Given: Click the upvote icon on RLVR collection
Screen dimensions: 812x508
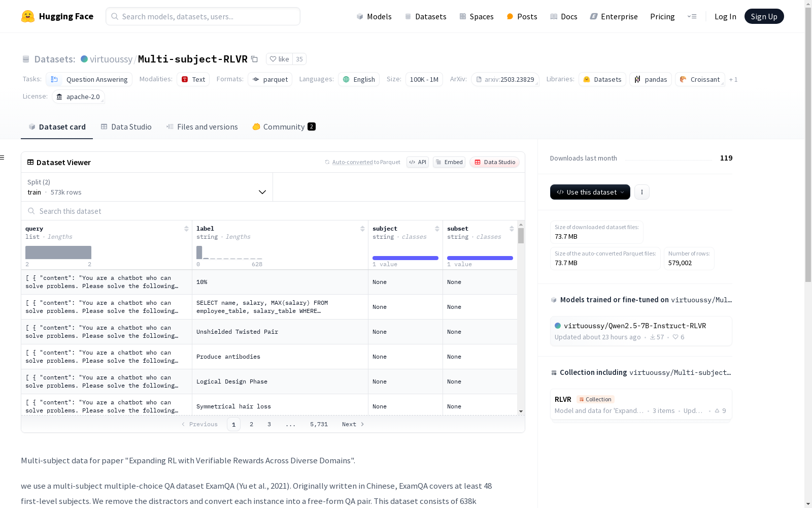Looking at the screenshot, I should pos(717,411).
